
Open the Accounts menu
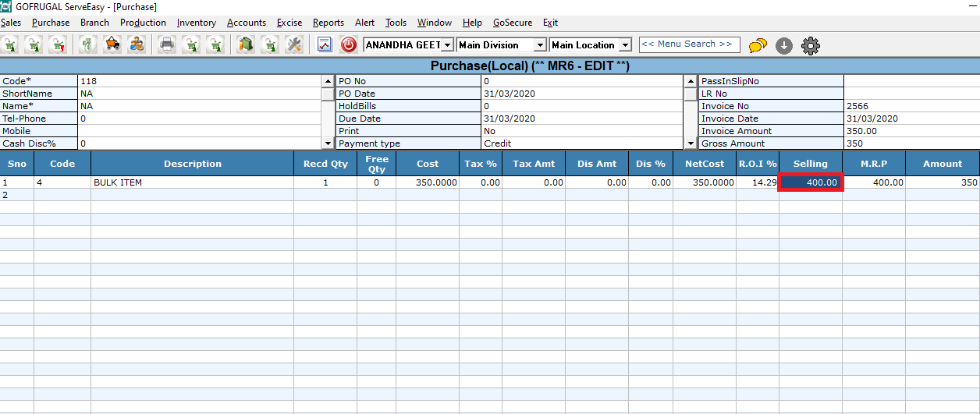click(x=247, y=23)
